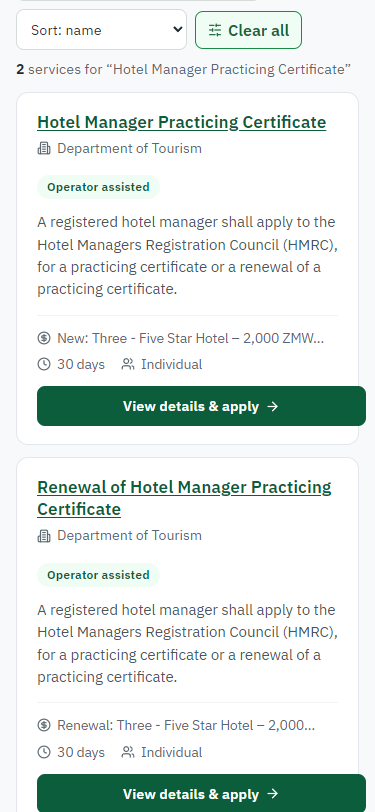This screenshot has width=375, height=812.
Task: Click building icon beside first Department of Tourism
Action: pyautogui.click(x=44, y=149)
